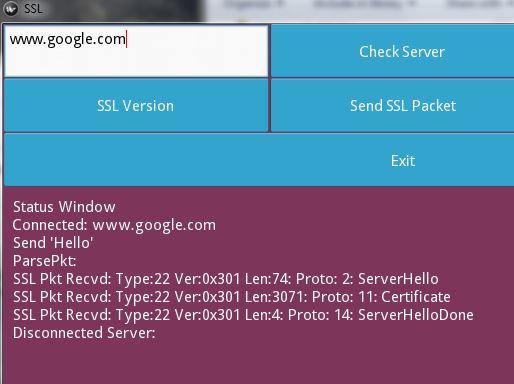This screenshot has height=384, width=514.
Task: Select the SSL window title text
Action: 33,8
